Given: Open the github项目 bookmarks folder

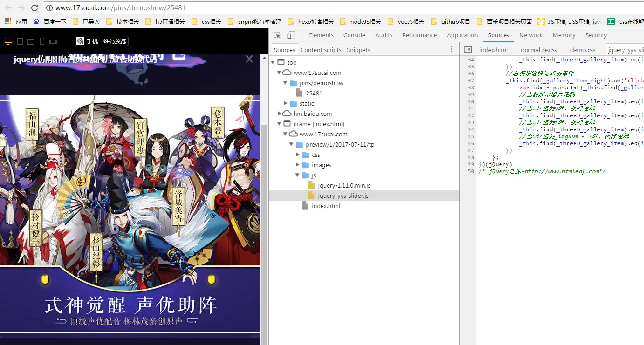Looking at the screenshot, I should (451, 21).
